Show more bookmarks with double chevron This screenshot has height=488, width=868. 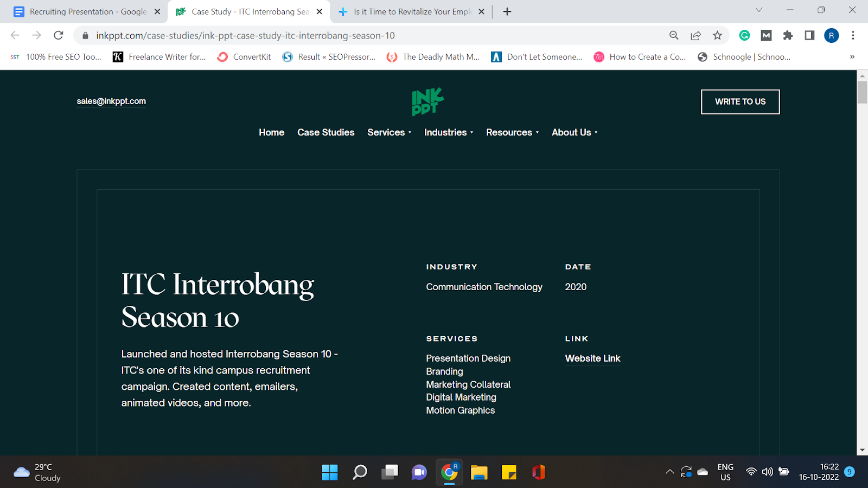(852, 56)
